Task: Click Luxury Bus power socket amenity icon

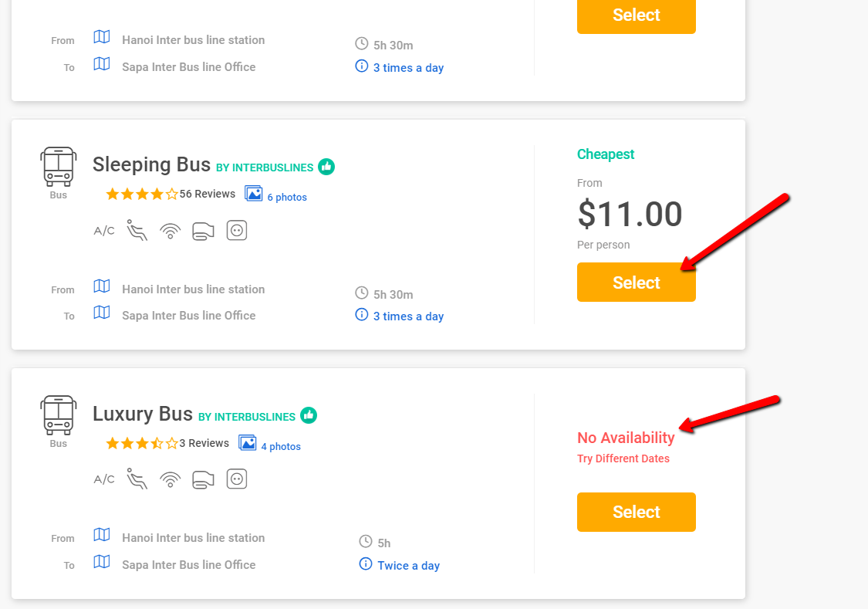Action: tap(237, 479)
